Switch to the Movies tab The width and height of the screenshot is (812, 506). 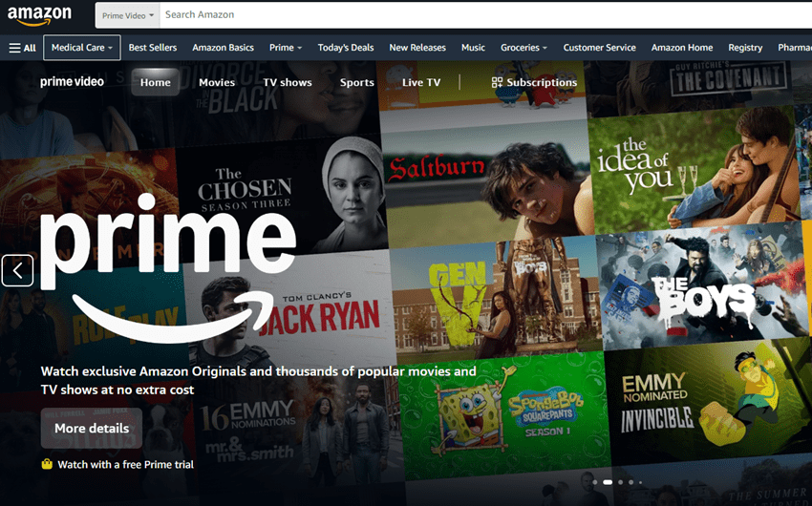coord(217,82)
